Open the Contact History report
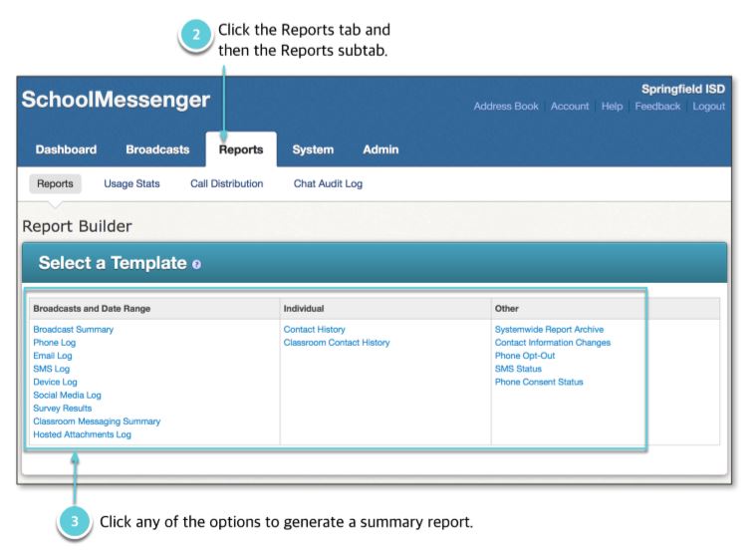The image size is (756, 558). (315, 330)
